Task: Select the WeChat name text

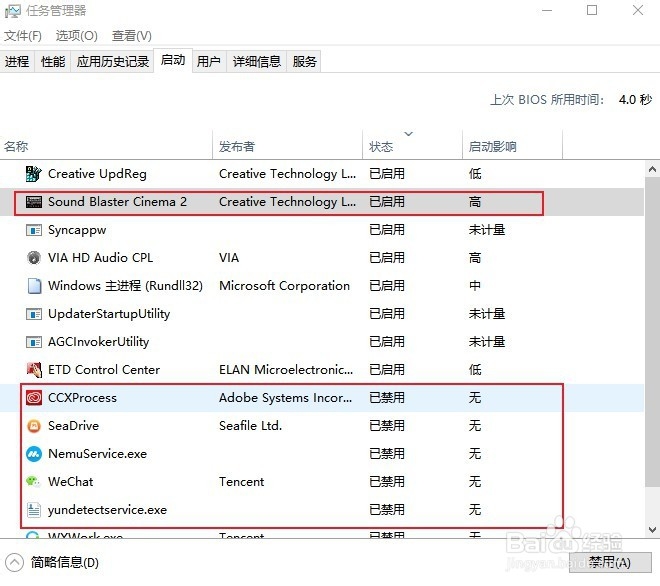Action: click(x=71, y=482)
